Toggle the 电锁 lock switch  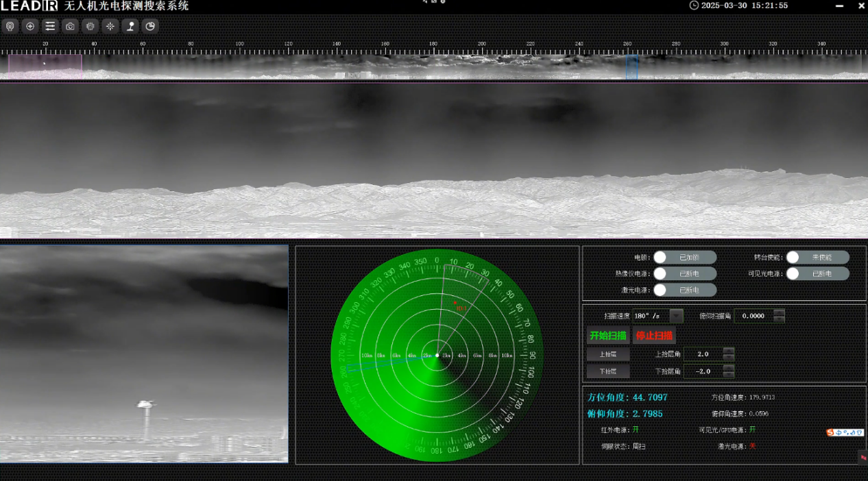point(684,257)
